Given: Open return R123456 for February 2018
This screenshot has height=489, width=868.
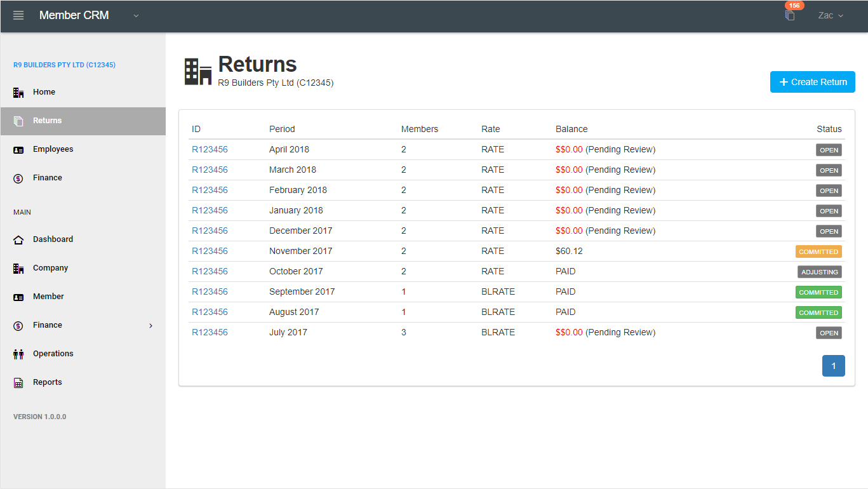Looking at the screenshot, I should pos(210,190).
